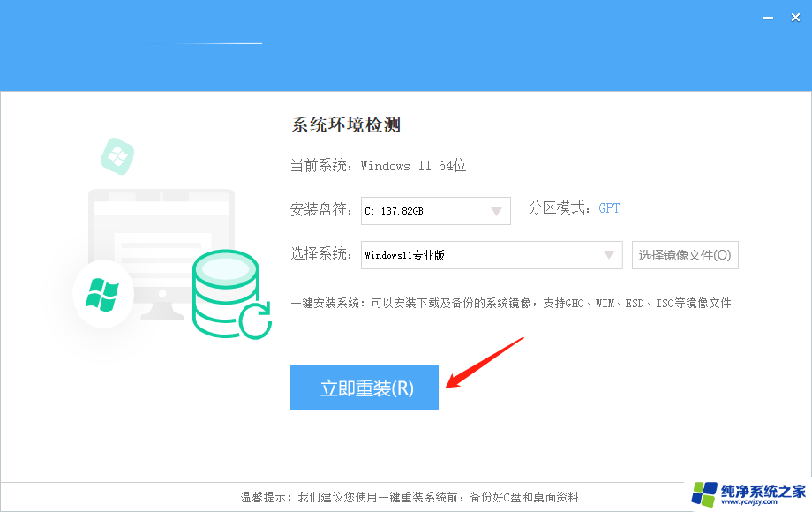
Task: Click the green database restore icon
Action: (231, 294)
